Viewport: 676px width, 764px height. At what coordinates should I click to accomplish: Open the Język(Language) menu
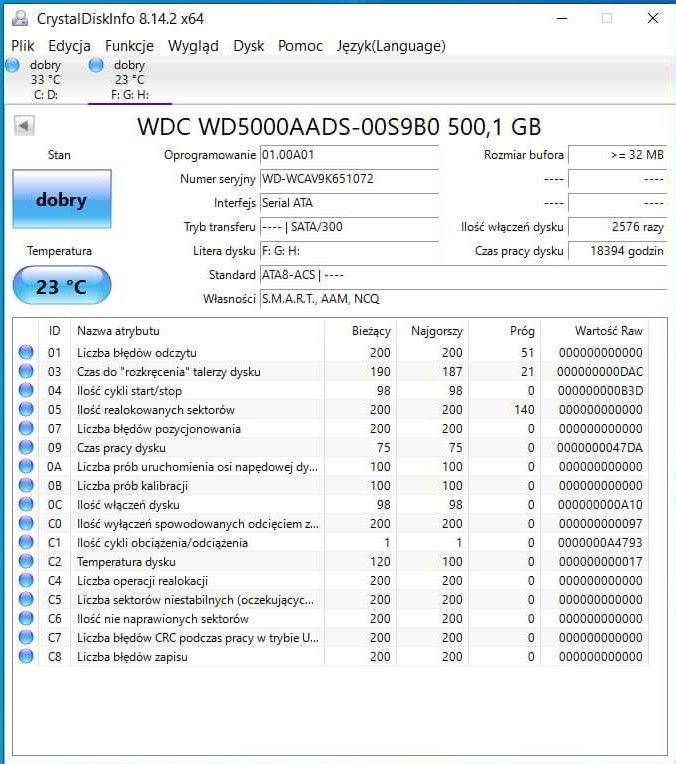(391, 46)
